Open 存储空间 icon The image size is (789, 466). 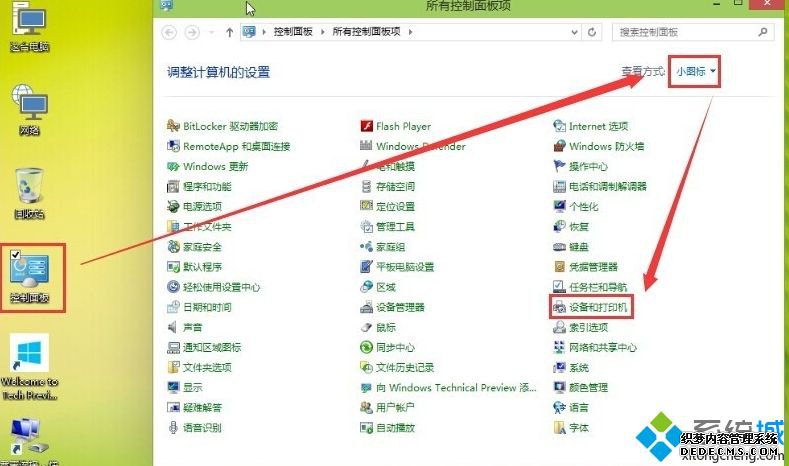point(366,186)
